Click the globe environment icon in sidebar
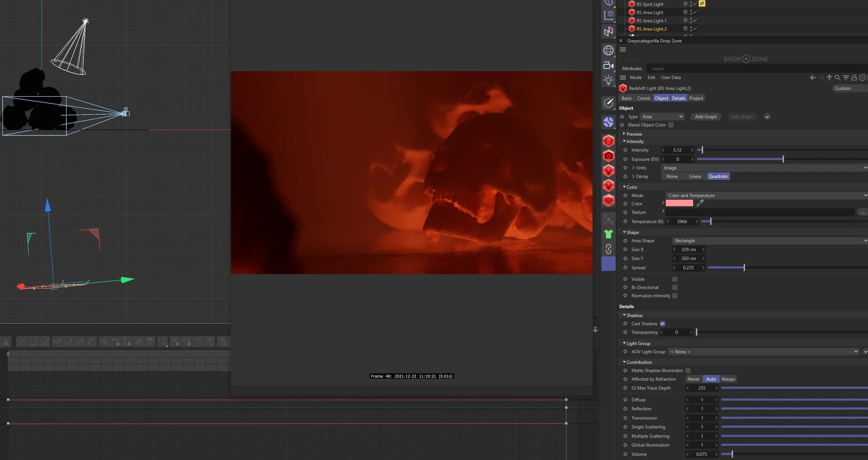 tap(608, 50)
